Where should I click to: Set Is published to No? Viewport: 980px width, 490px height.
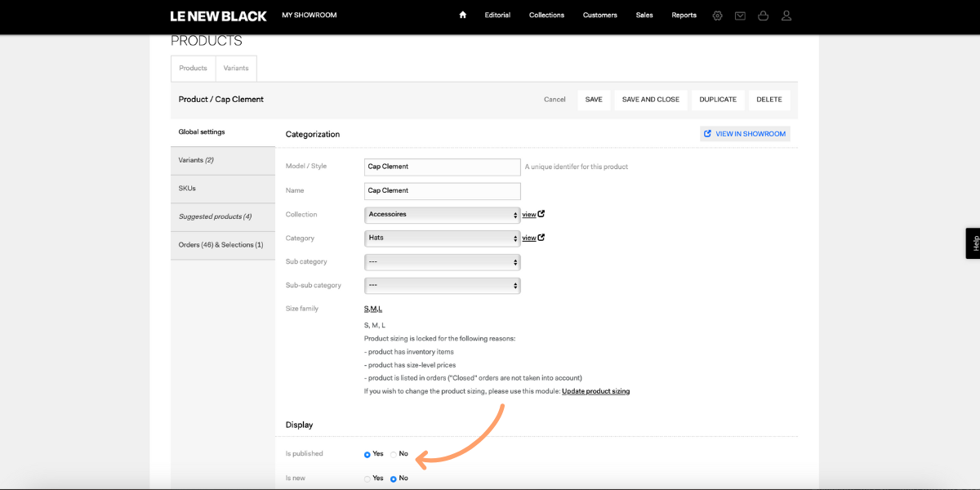(x=394, y=454)
